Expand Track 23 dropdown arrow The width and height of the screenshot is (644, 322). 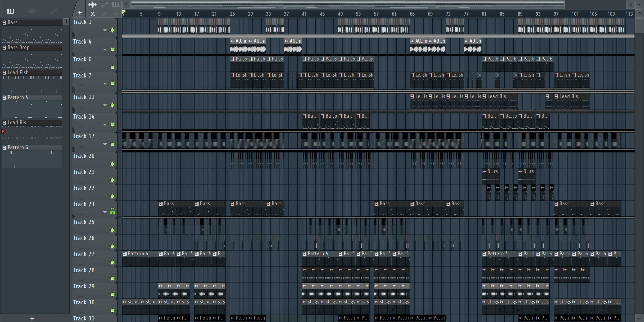click(105, 212)
